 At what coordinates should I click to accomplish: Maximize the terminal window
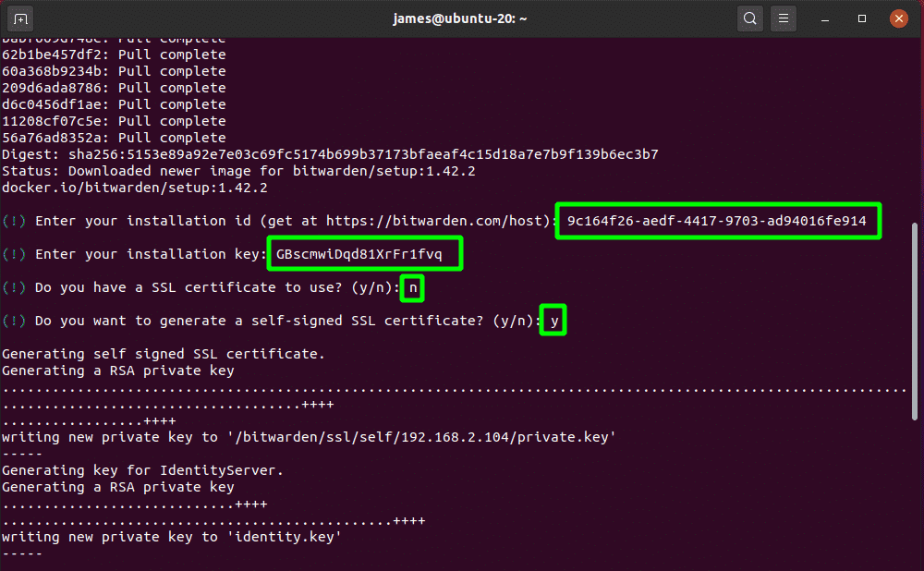pyautogui.click(x=861, y=18)
